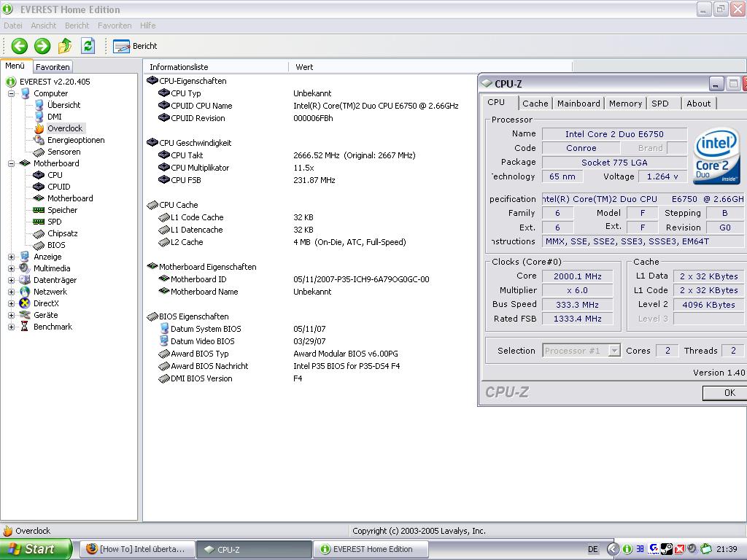Expand the Geräte tree node
This screenshot has width=747, height=560.
11,315
